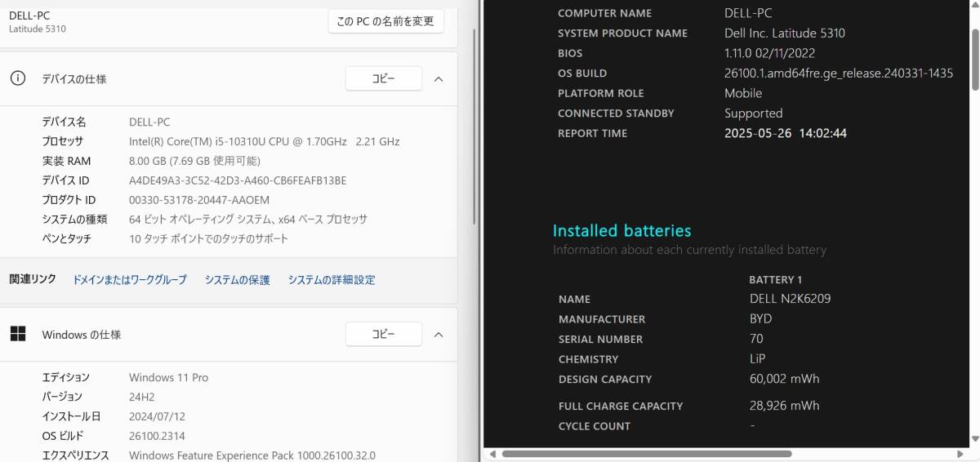
Task: Click the system type 64-bit value
Action: 248,220
